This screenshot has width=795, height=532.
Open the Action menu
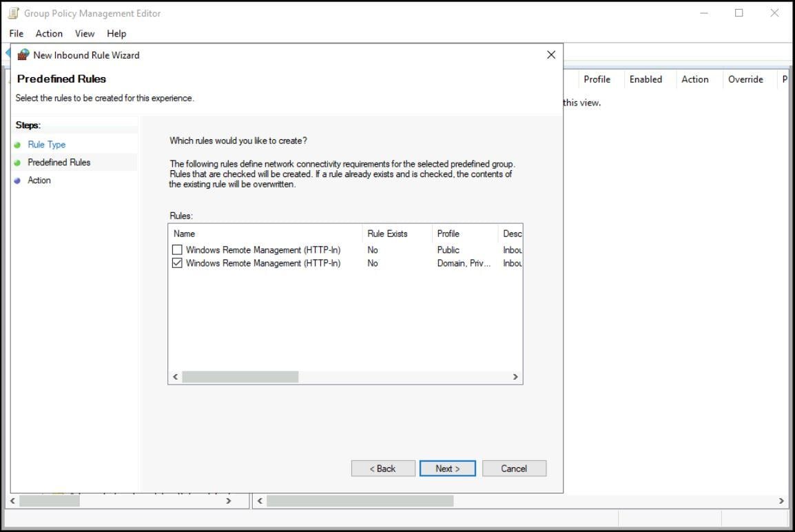(x=48, y=33)
